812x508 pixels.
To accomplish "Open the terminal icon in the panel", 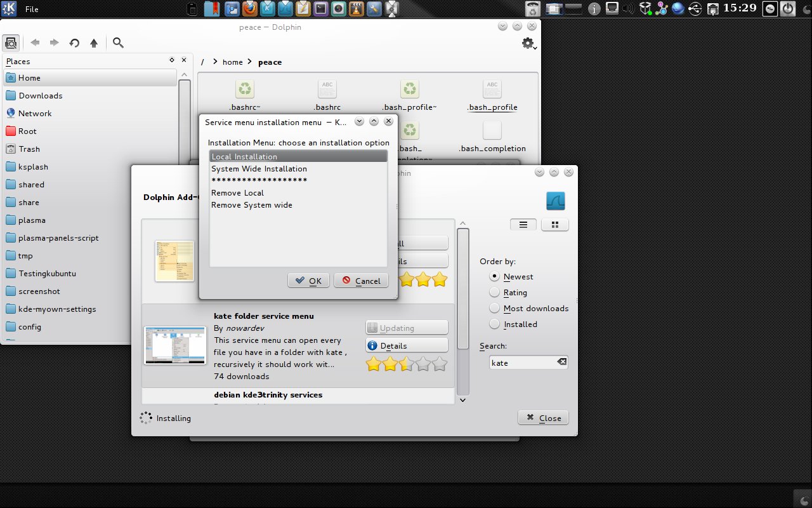I will pyautogui.click(x=322, y=9).
